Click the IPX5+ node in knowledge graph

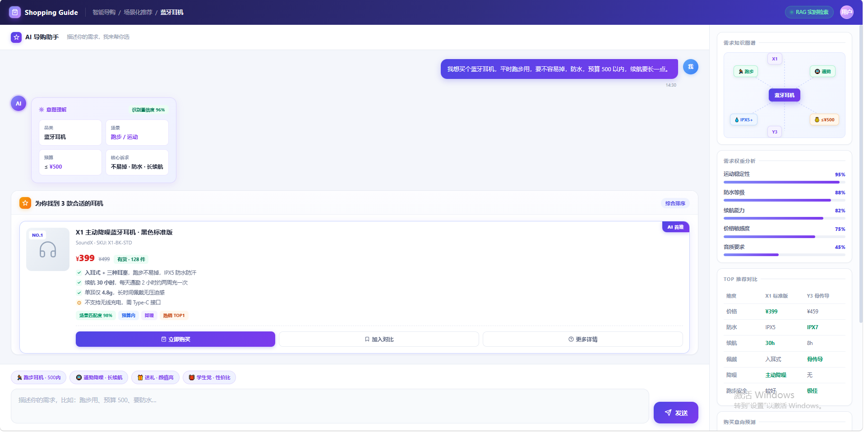tap(743, 119)
